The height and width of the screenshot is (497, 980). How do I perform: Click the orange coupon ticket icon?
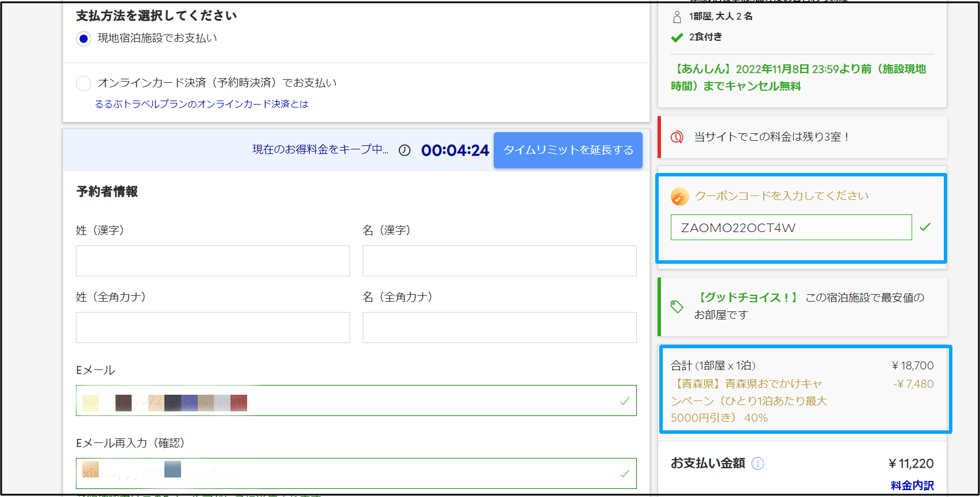[x=679, y=197]
